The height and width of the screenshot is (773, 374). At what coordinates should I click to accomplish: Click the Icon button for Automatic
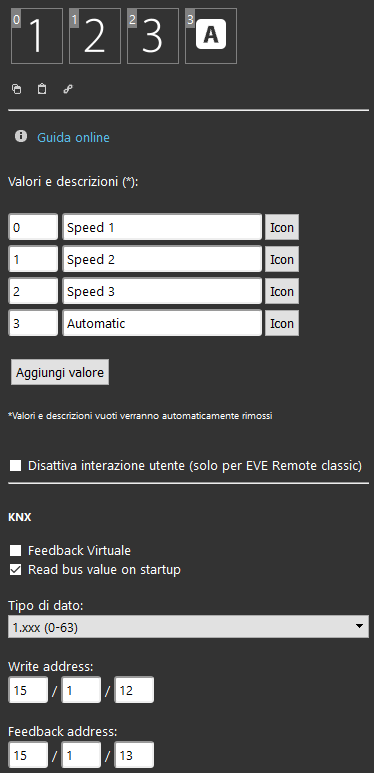(x=282, y=323)
